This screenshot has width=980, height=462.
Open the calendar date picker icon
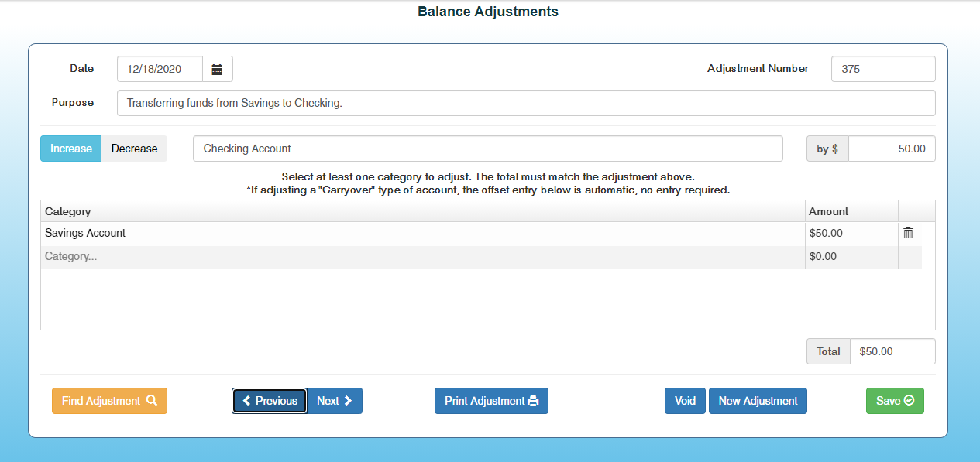(217, 70)
